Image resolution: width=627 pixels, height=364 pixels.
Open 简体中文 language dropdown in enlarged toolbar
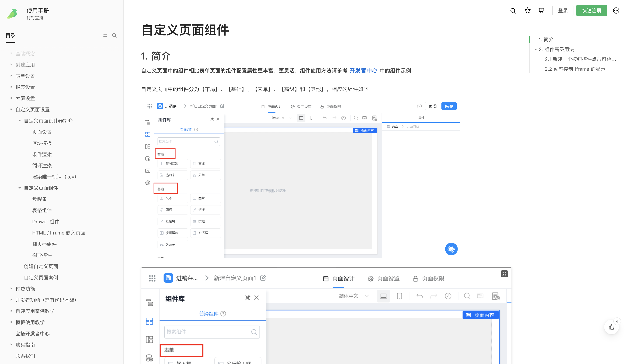(354, 296)
